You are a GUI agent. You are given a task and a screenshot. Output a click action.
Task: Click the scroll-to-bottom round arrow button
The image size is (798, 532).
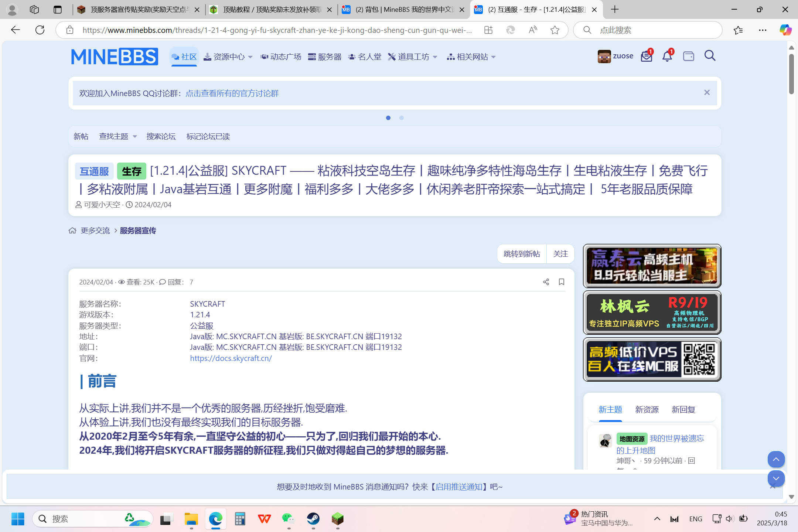click(776, 479)
